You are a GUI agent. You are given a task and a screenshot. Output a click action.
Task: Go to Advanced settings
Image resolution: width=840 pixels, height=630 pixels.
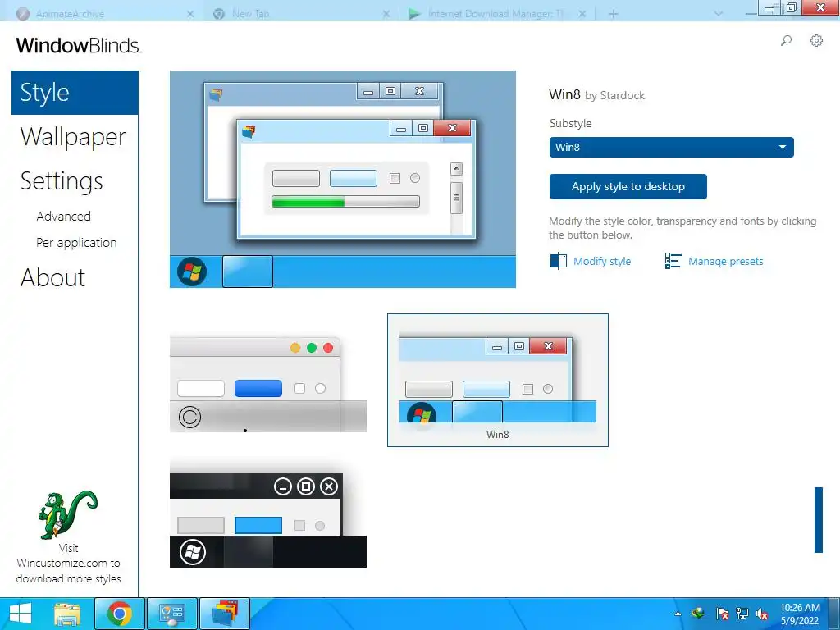64,217
